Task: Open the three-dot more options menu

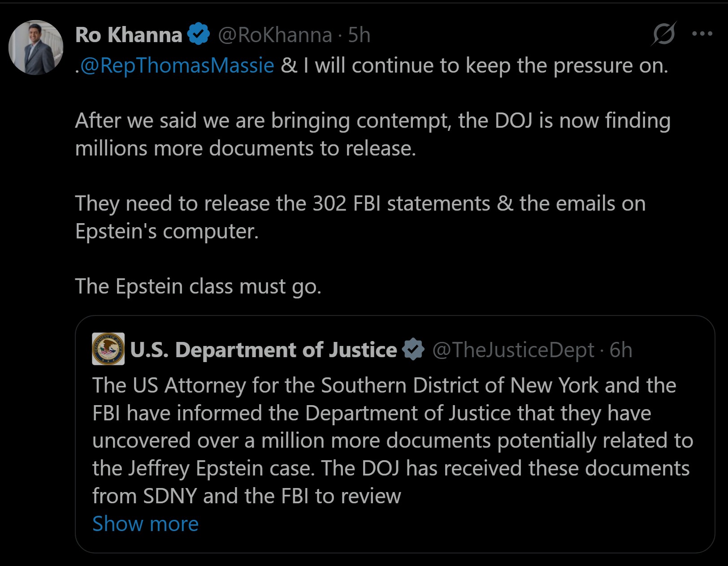Action: coord(702,34)
